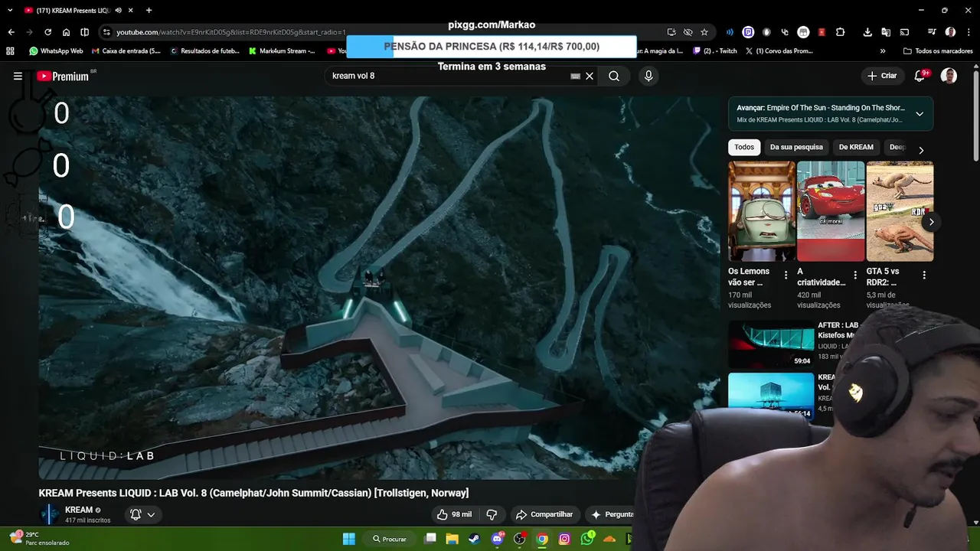The height and width of the screenshot is (551, 980).
Task: Go to the YouTube Premium home logo
Action: tap(63, 76)
